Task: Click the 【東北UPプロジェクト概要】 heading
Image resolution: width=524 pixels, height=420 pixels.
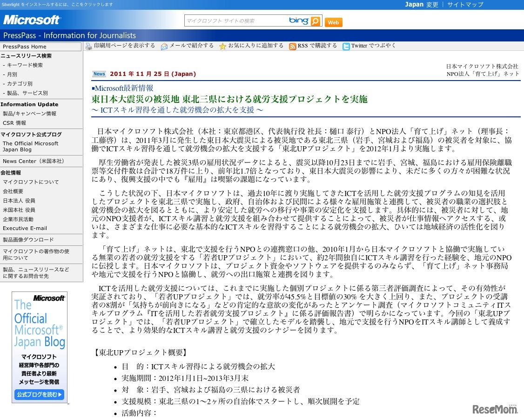Action: 140,352
